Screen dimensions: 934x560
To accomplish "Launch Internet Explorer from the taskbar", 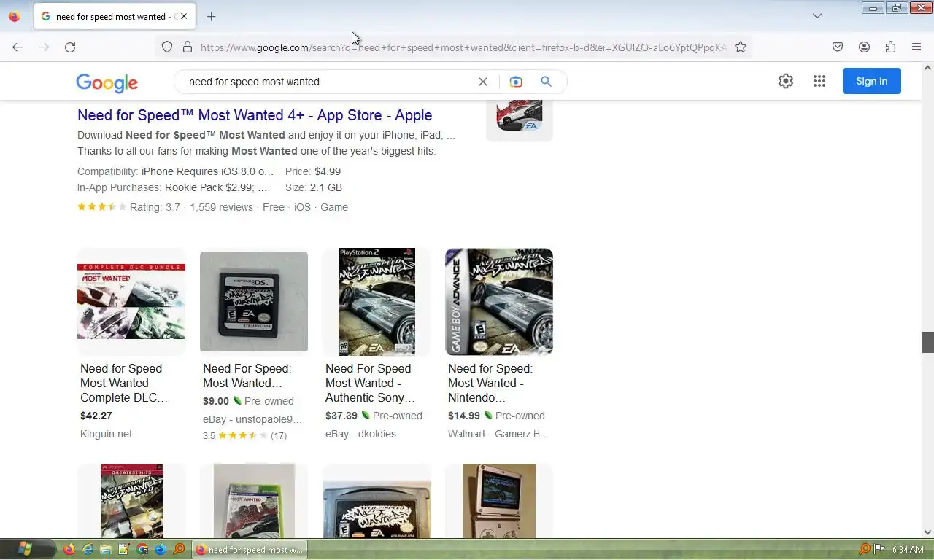I will pyautogui.click(x=88, y=549).
